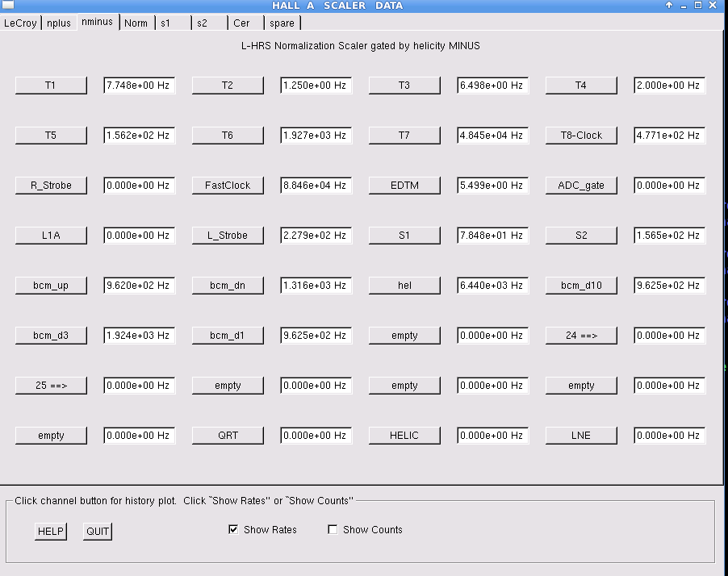The height and width of the screenshot is (576, 728).
Task: Click the hel rate field 6.440e+03 Hz
Action: (x=492, y=286)
